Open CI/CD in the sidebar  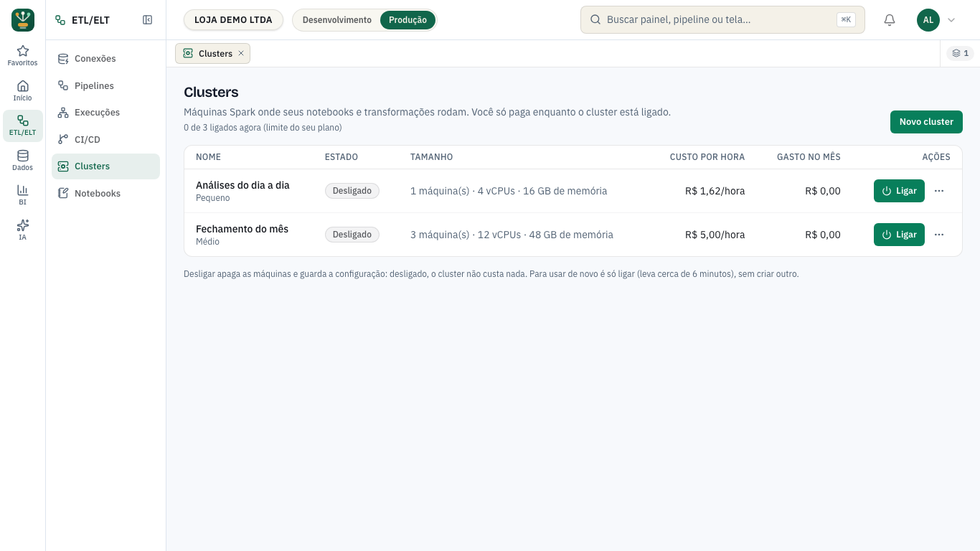(105, 140)
